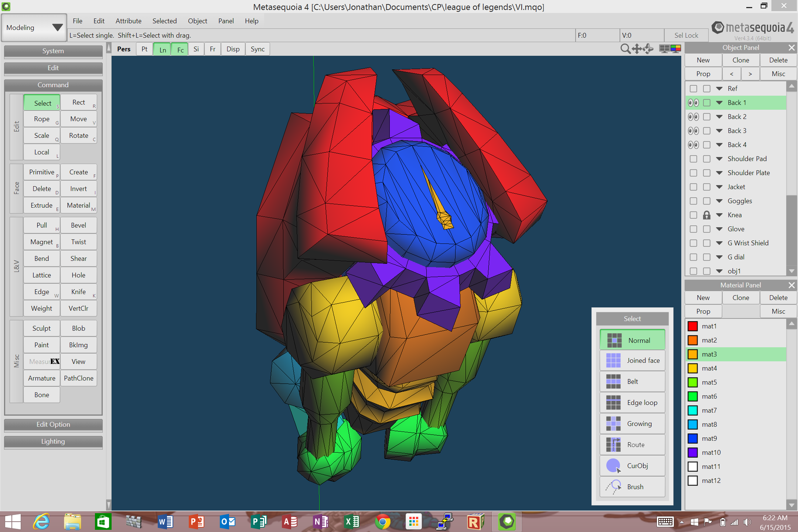Pick the Growing selection mode

pyautogui.click(x=632, y=424)
